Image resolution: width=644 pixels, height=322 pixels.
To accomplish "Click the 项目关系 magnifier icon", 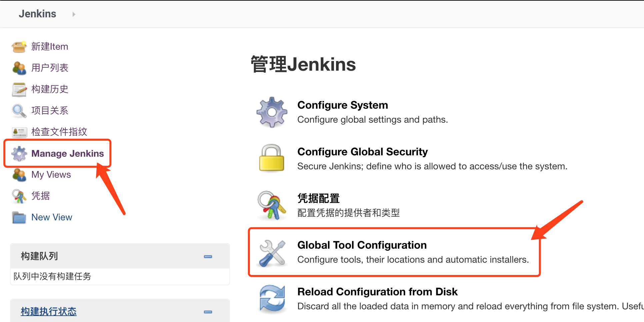I will point(19,111).
